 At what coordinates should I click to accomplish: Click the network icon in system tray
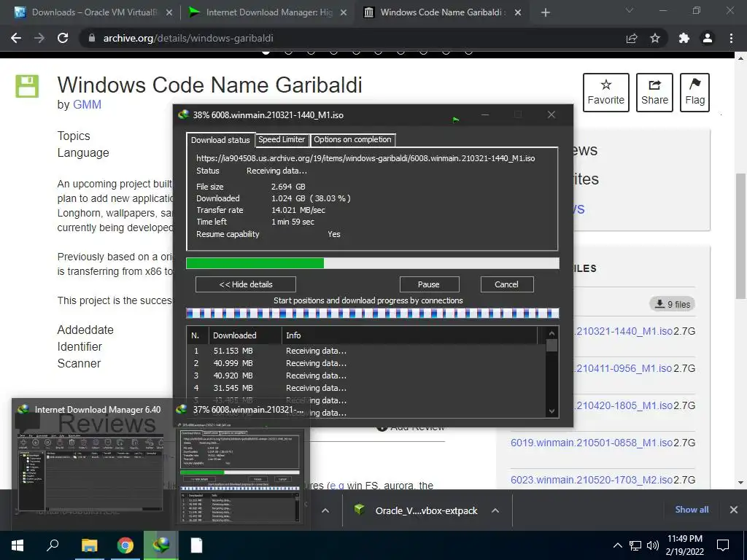tap(635, 545)
